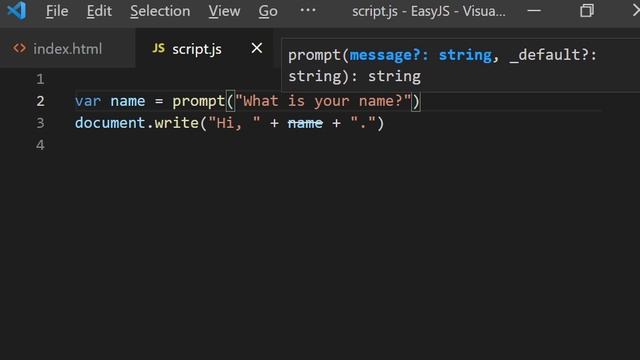Click the 'name' variable declaration on line 2
The height and width of the screenshot is (360, 640).
tap(128, 101)
